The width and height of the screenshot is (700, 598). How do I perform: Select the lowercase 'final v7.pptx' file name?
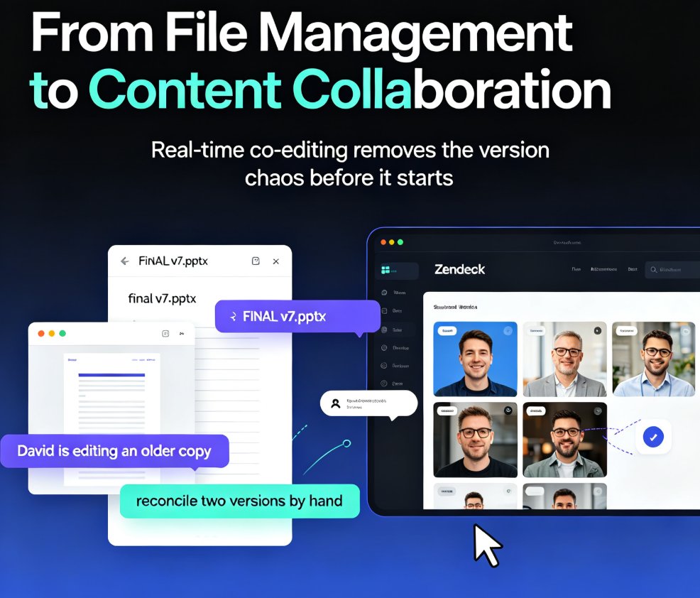point(162,298)
